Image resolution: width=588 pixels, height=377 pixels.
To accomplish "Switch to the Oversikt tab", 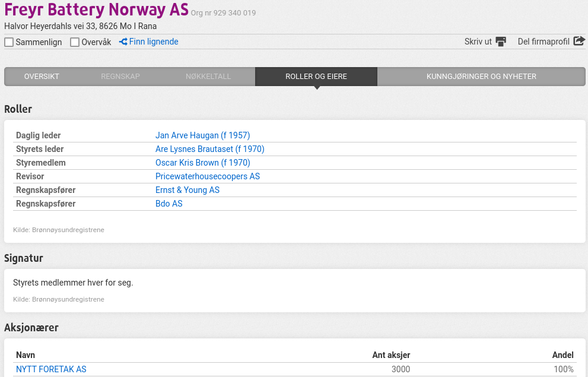I will 42,77.
